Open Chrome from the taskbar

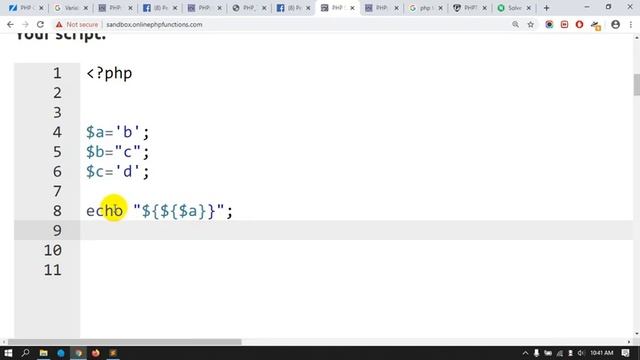tap(78, 353)
